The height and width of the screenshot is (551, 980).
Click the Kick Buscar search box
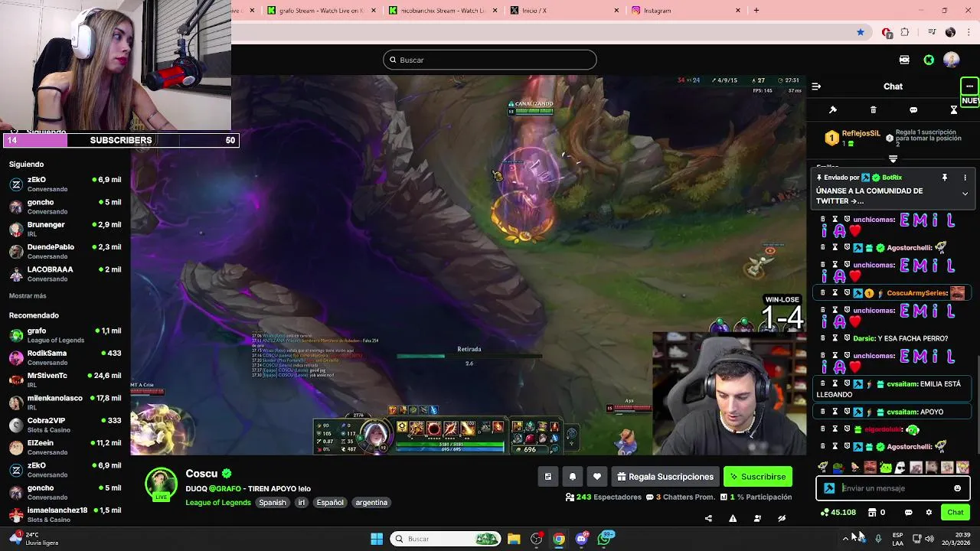(490, 60)
